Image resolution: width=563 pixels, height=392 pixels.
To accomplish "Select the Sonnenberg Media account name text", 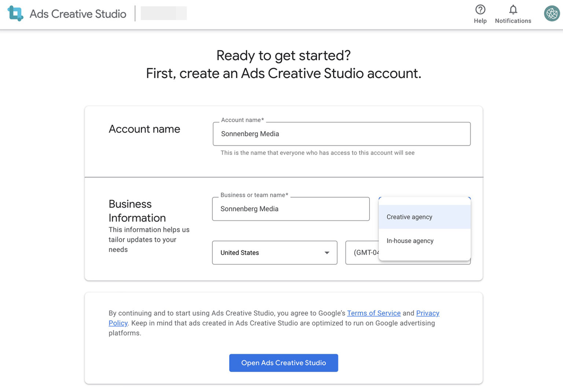I will point(250,134).
